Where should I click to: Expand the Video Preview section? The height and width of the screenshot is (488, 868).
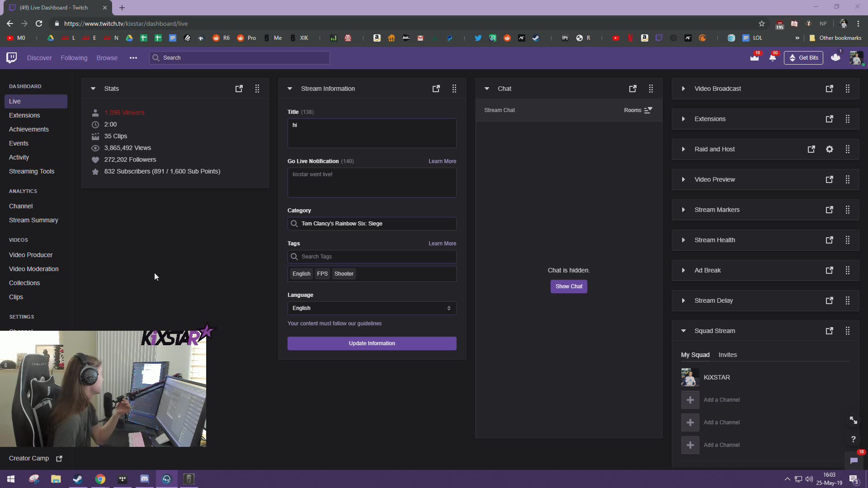click(x=683, y=179)
